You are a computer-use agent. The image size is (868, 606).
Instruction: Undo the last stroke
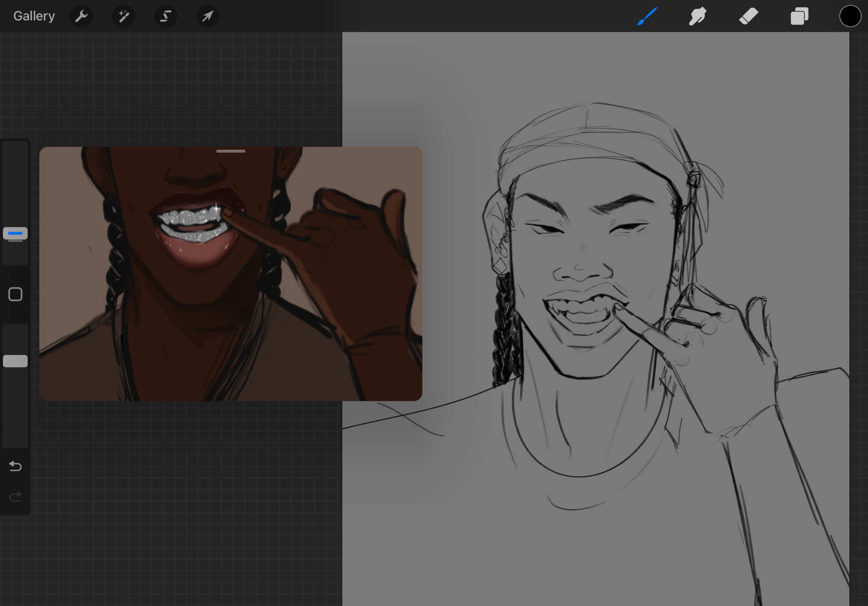click(15, 466)
